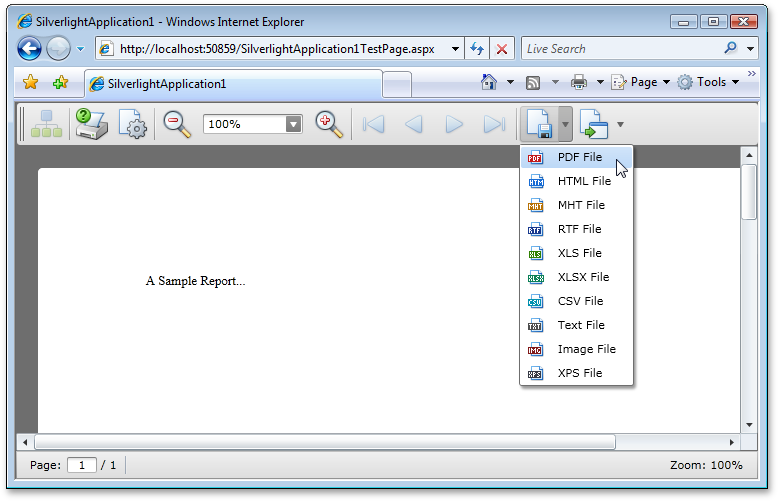778x501 pixels.
Task: Open Page Setup gear icon
Action: 132,124
